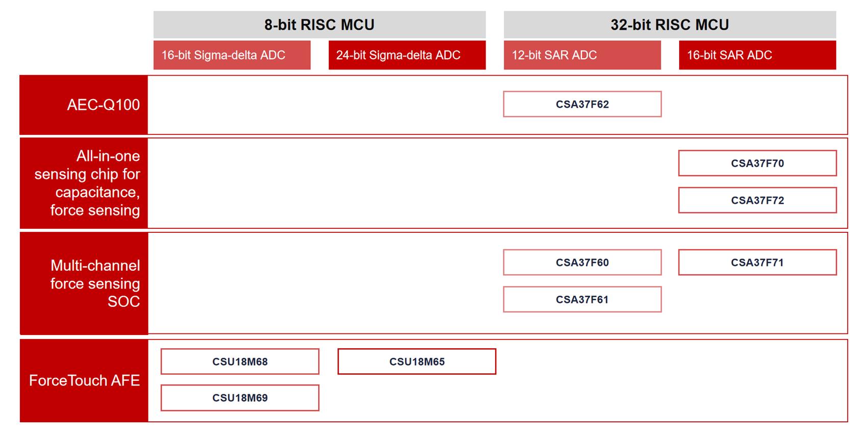868x432 pixels.
Task: Select the CSU18M69 chip box
Action: click(240, 398)
